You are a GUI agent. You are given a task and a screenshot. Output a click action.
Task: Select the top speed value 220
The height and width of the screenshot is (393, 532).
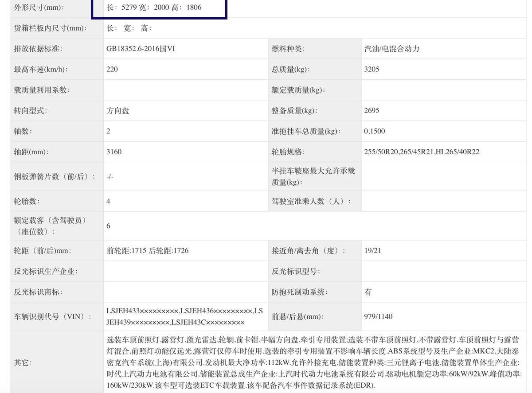pyautogui.click(x=112, y=69)
